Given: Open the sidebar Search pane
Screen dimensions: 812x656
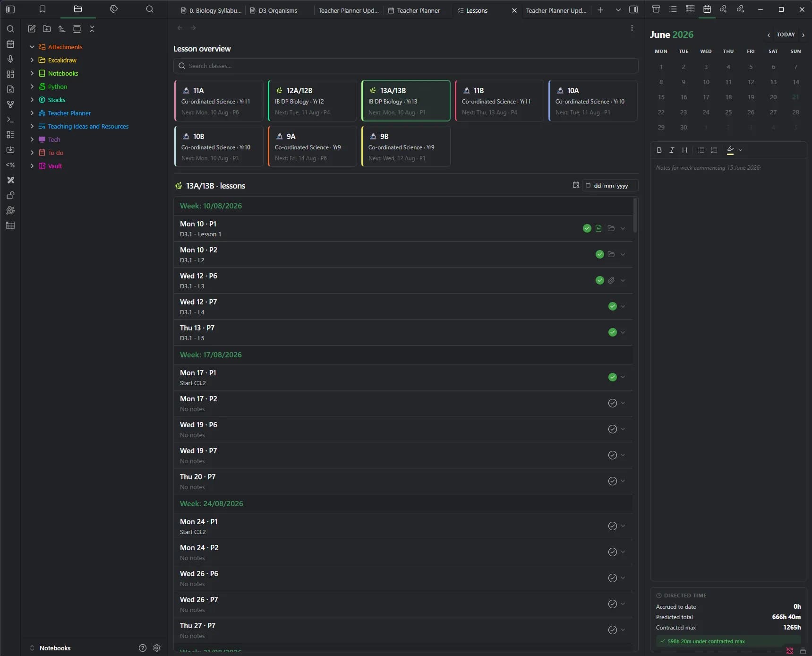Looking at the screenshot, I should coord(150,9).
